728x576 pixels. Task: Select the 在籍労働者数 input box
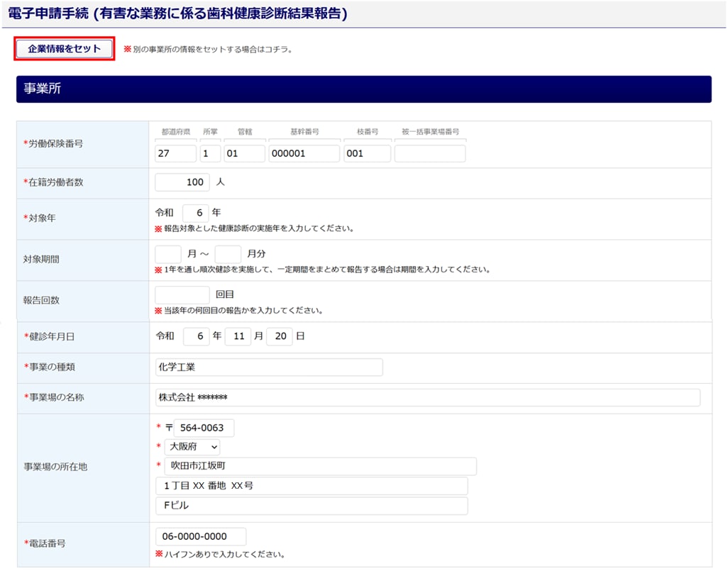click(182, 182)
